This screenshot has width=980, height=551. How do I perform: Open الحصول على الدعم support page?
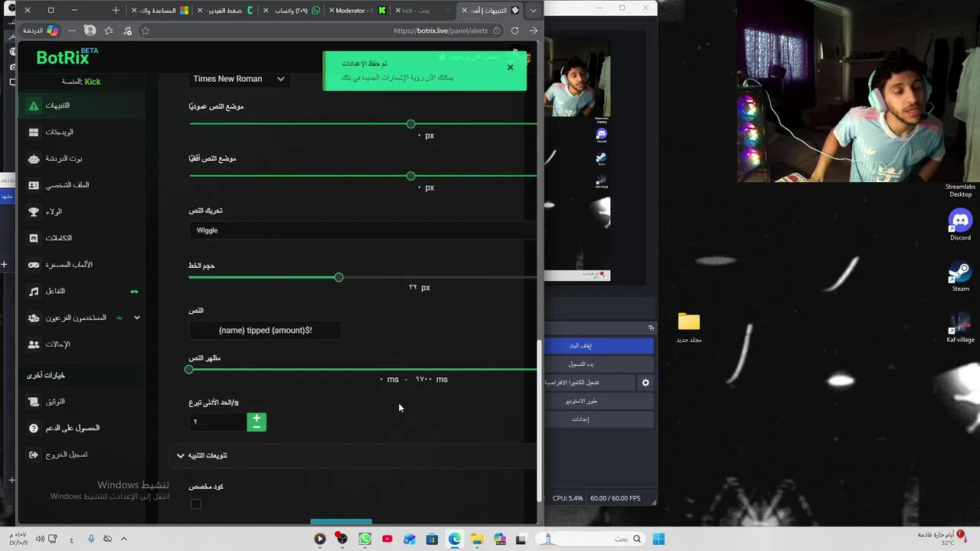pos(83,428)
